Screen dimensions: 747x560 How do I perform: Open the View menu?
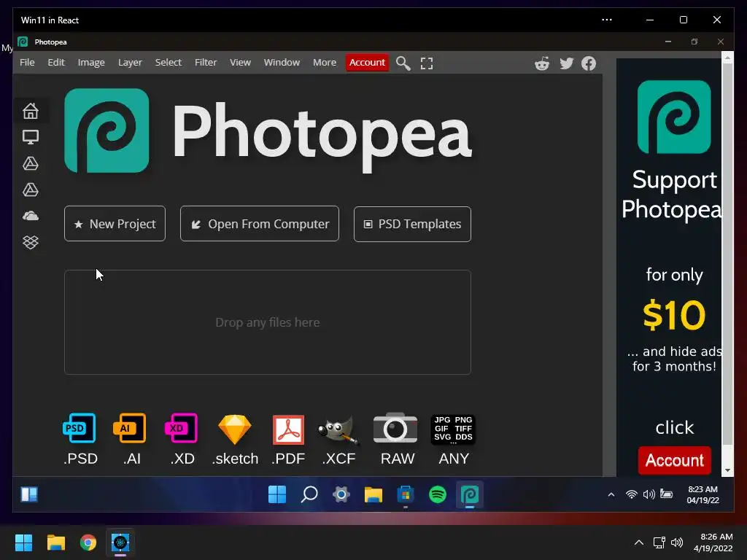(x=240, y=63)
